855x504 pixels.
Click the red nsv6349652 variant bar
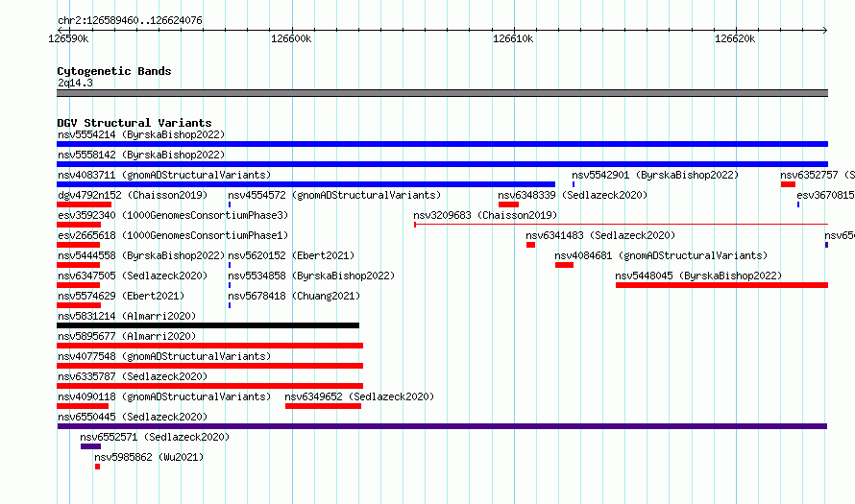point(323,406)
